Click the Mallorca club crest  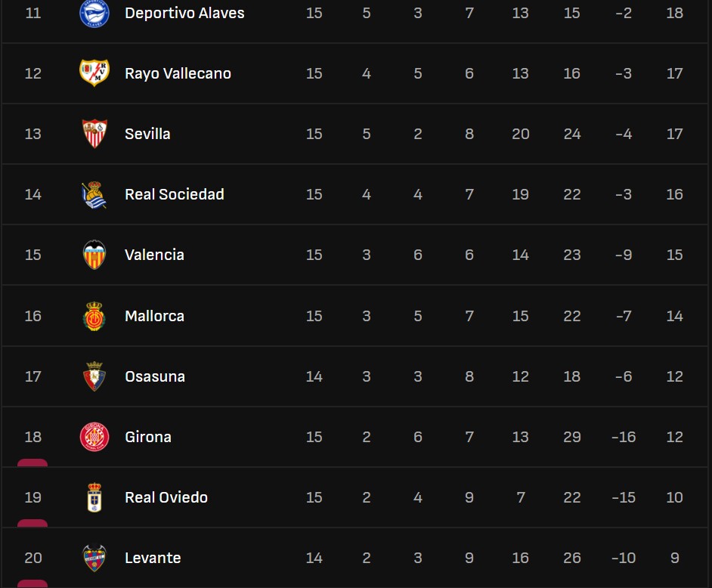(94, 316)
